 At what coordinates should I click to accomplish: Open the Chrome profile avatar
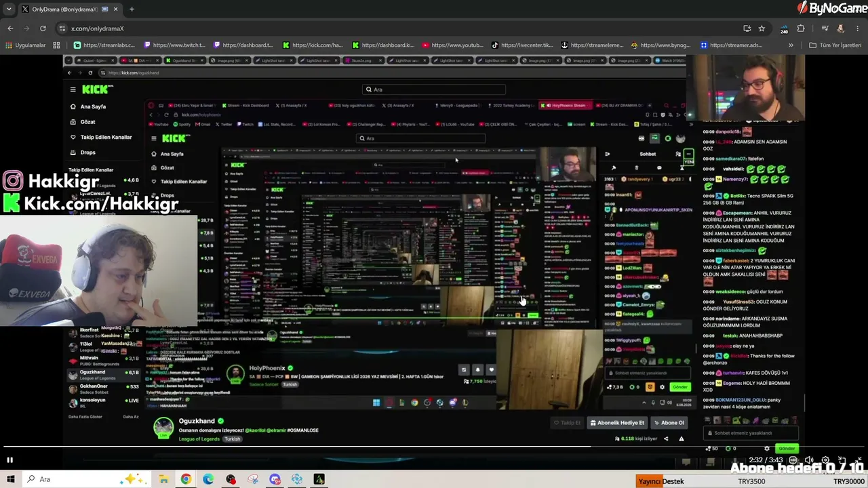[x=841, y=28]
